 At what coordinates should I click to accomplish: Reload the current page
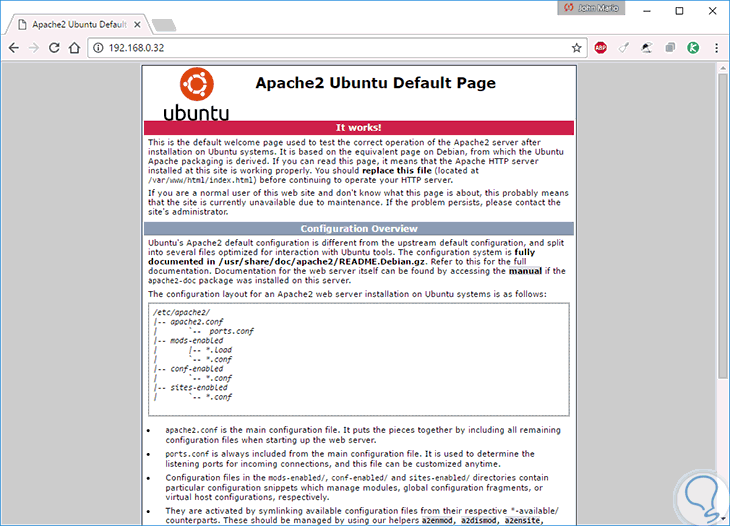(x=54, y=48)
